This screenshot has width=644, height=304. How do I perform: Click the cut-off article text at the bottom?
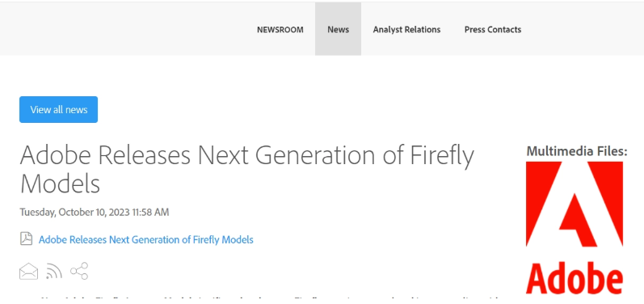[270, 298]
